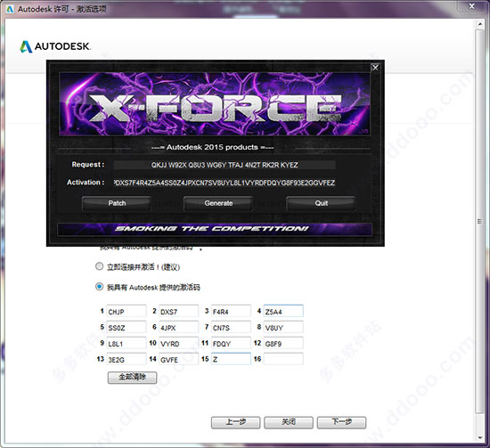Select 我具有 Autodesk 提供的激活码 radio option

(99, 287)
